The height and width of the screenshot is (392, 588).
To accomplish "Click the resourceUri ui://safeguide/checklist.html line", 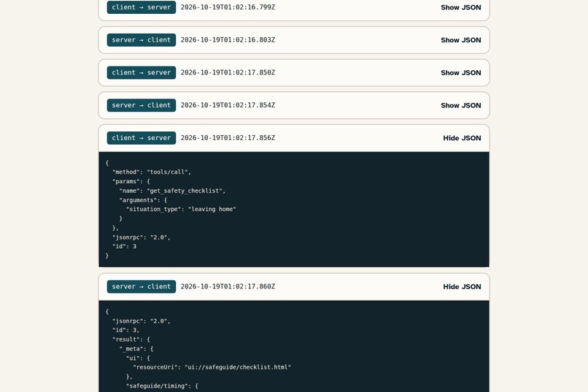I will (212, 367).
